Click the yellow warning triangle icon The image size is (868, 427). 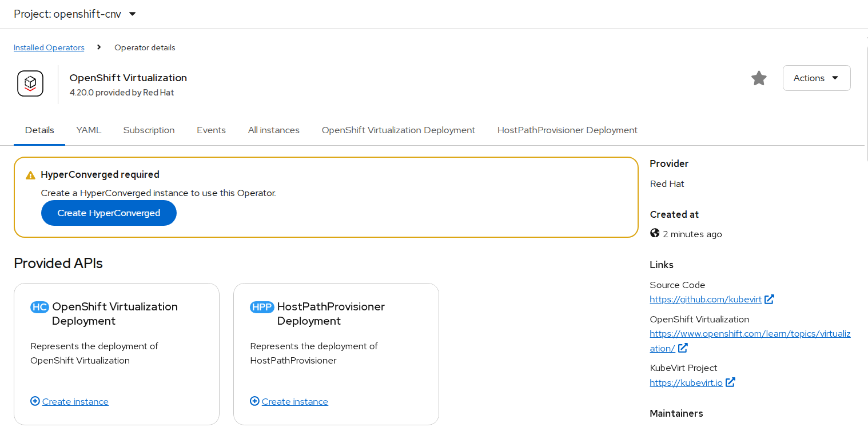[31, 175]
